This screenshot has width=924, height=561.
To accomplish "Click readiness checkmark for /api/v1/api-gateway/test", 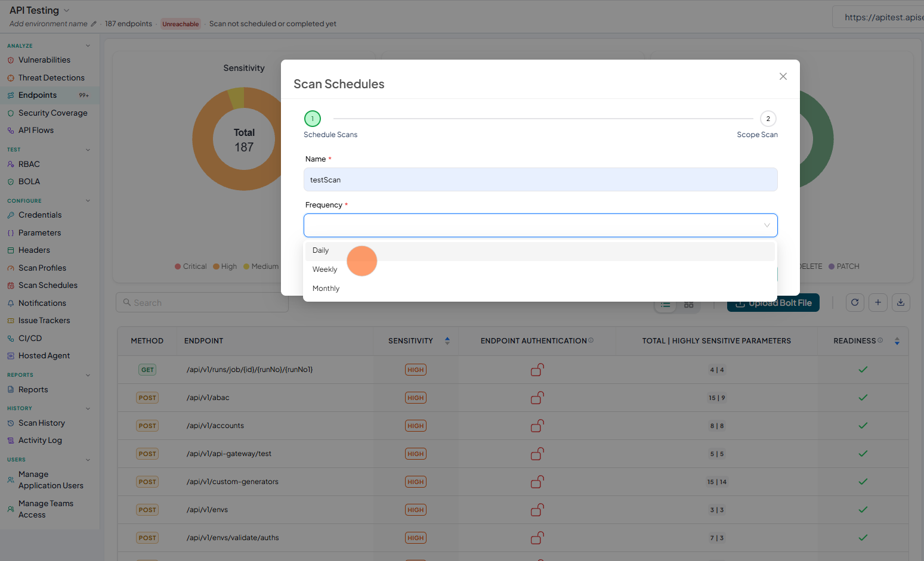I will click(x=863, y=454).
